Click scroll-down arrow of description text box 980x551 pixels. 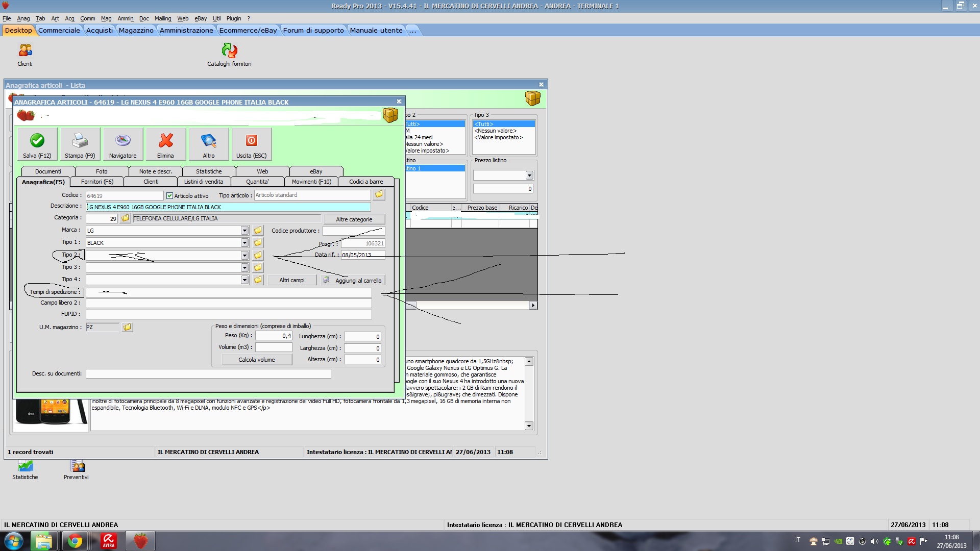coord(529,426)
